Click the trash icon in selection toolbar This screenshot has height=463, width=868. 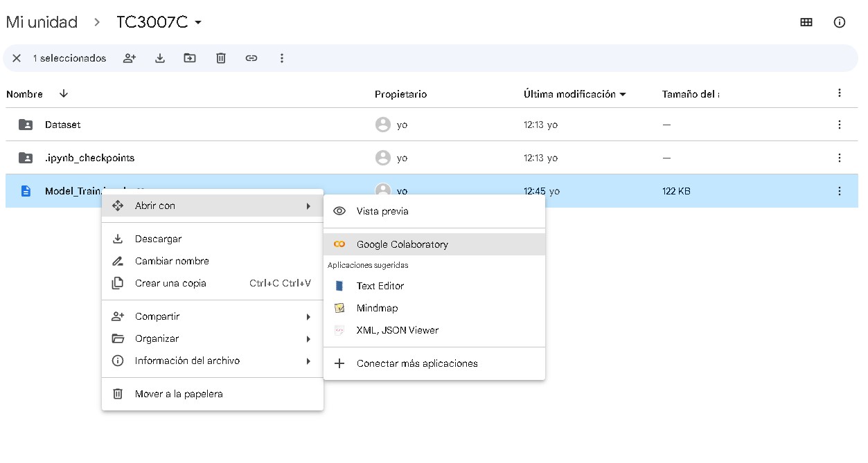[221, 58]
